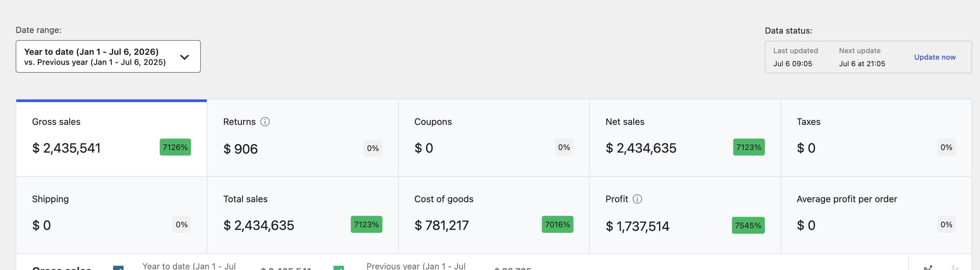Click the 0% badge in Shipping card
980x270 pixels.
point(182,224)
